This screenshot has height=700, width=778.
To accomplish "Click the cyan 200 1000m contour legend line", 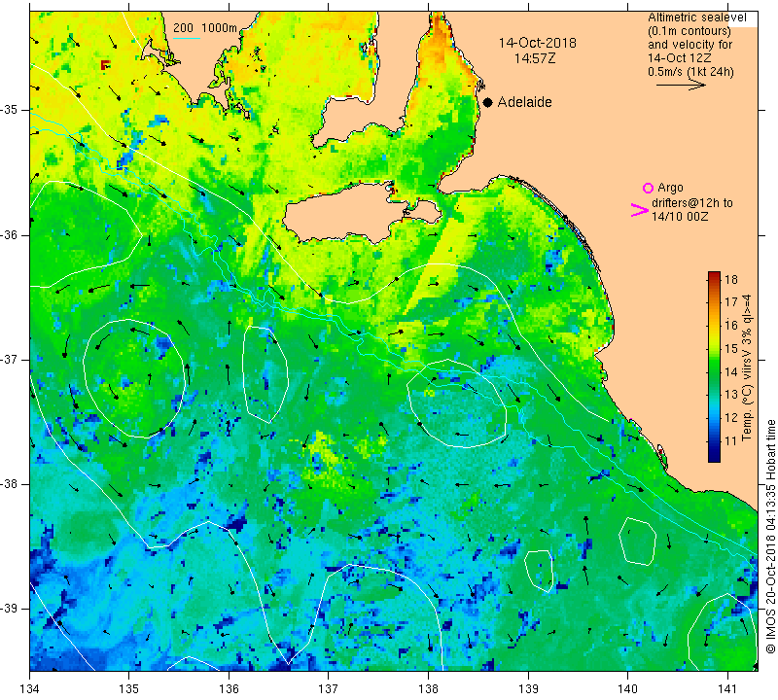I will 187,38.
